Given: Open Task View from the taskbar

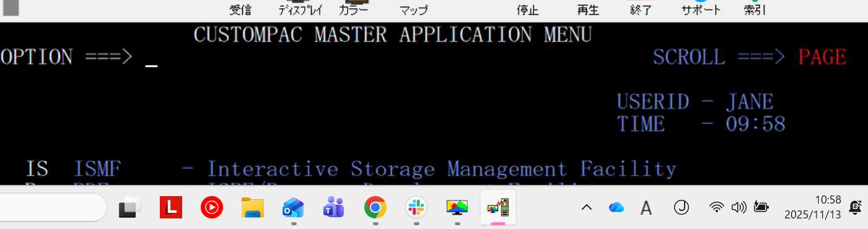Looking at the screenshot, I should [130, 208].
